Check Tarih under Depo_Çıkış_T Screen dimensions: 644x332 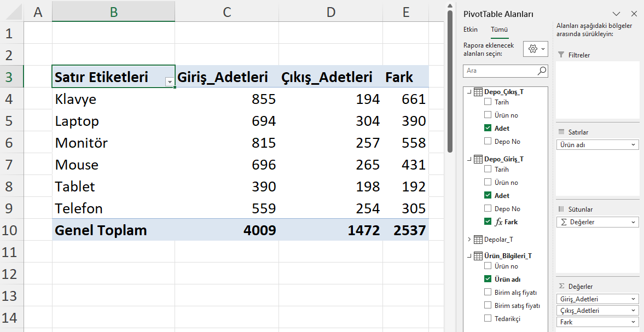488,102
